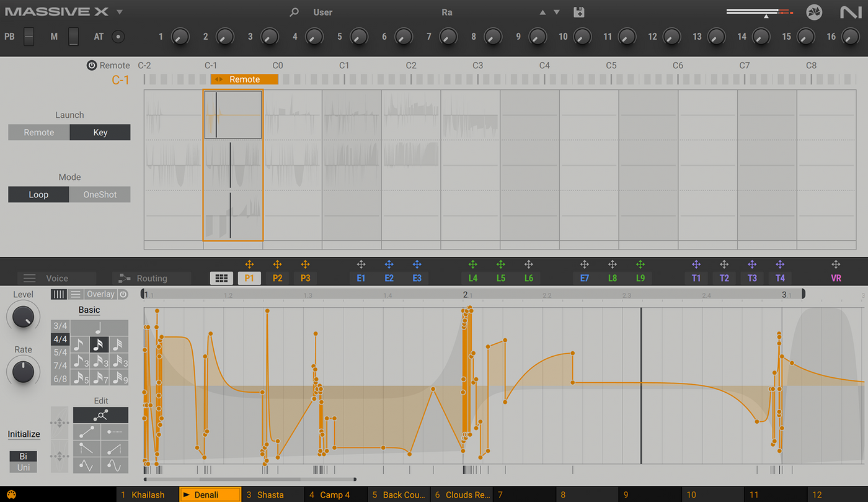Select the sine curve edit tool
The height and width of the screenshot is (502, 868).
click(x=115, y=465)
